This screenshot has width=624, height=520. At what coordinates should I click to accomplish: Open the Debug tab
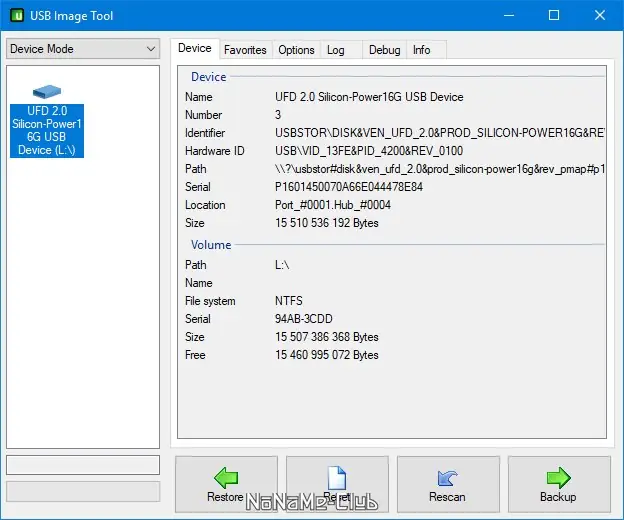tap(384, 50)
